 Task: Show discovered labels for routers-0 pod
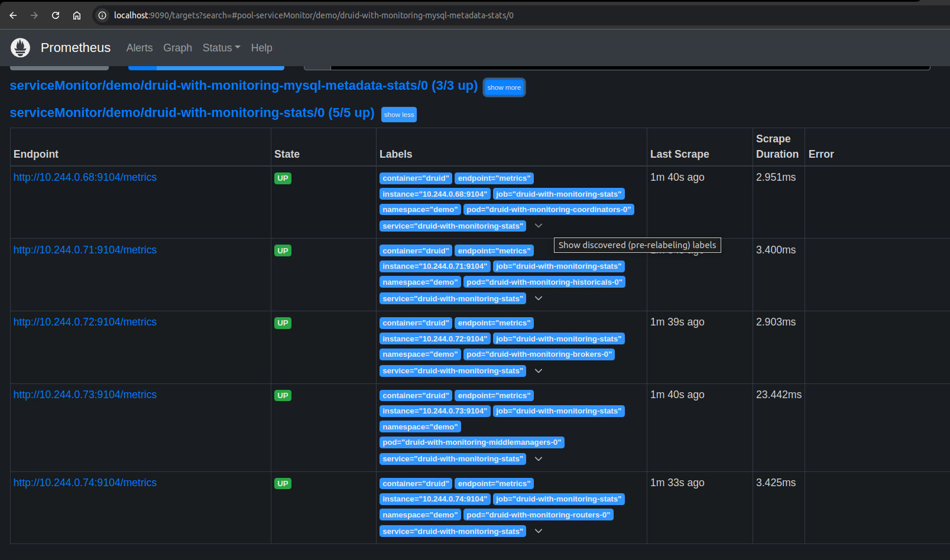(x=539, y=531)
